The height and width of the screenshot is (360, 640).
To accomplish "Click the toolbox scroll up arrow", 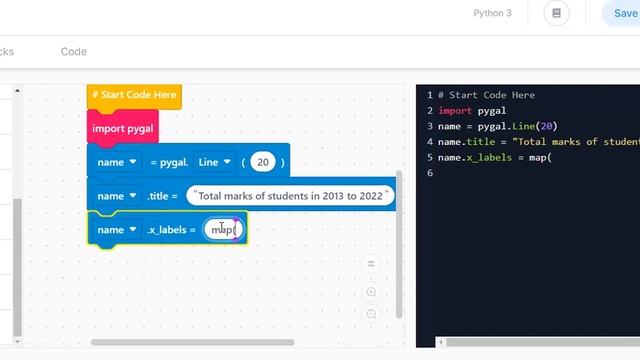I will pos(17,91).
